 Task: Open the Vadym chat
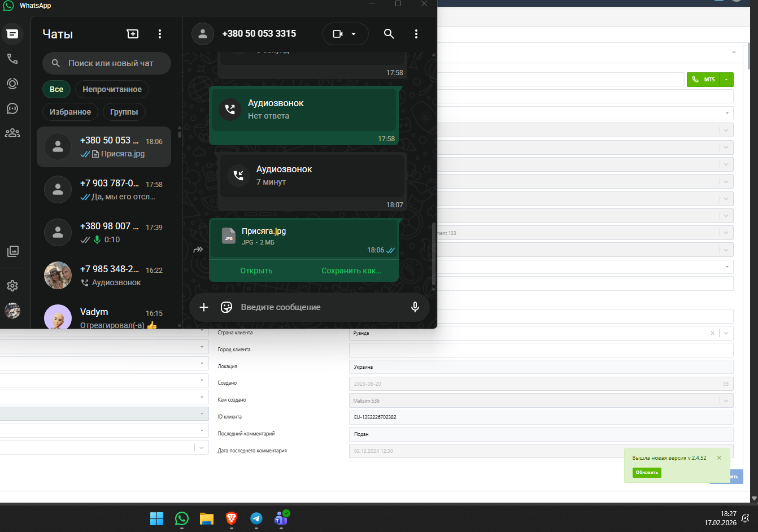tap(104, 315)
